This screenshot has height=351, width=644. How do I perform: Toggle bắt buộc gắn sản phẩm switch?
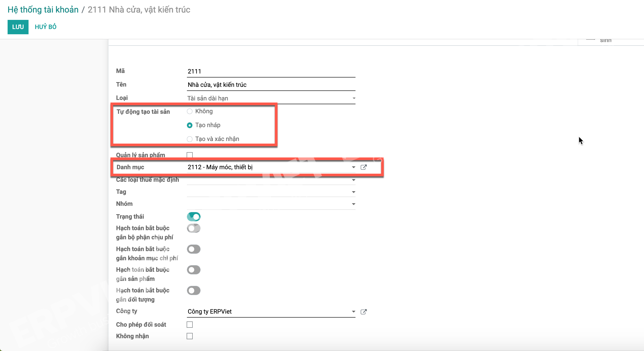(194, 270)
